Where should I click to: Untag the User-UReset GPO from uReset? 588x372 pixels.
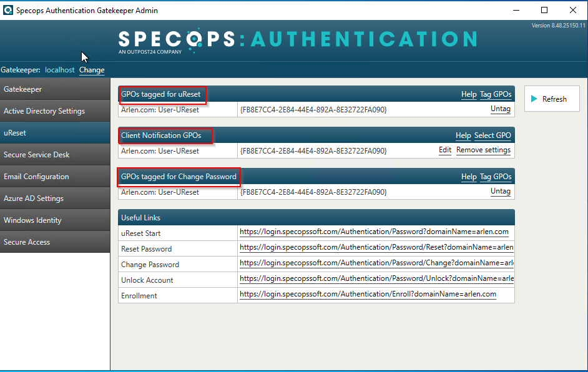[501, 109]
